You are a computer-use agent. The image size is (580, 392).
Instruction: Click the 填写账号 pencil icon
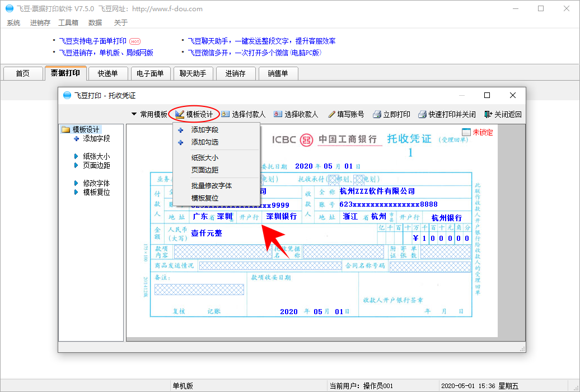331,114
